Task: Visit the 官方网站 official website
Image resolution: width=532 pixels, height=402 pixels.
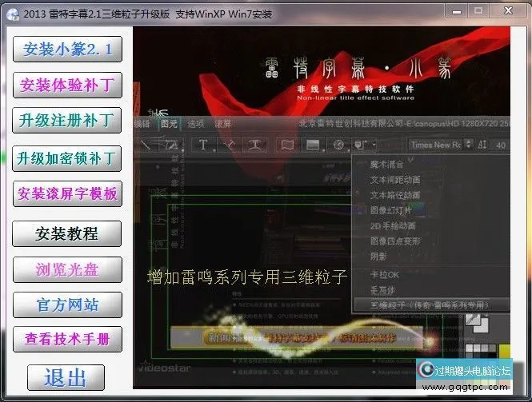Action: (x=67, y=304)
